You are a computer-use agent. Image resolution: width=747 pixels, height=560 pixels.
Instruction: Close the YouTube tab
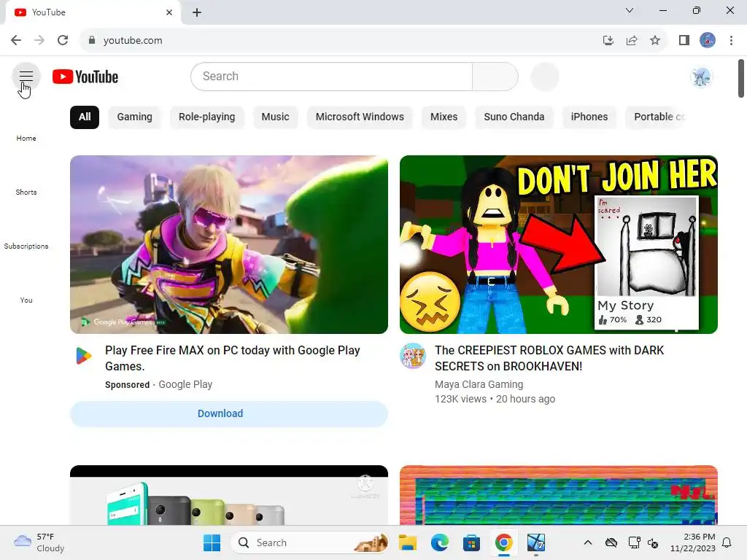click(x=169, y=12)
